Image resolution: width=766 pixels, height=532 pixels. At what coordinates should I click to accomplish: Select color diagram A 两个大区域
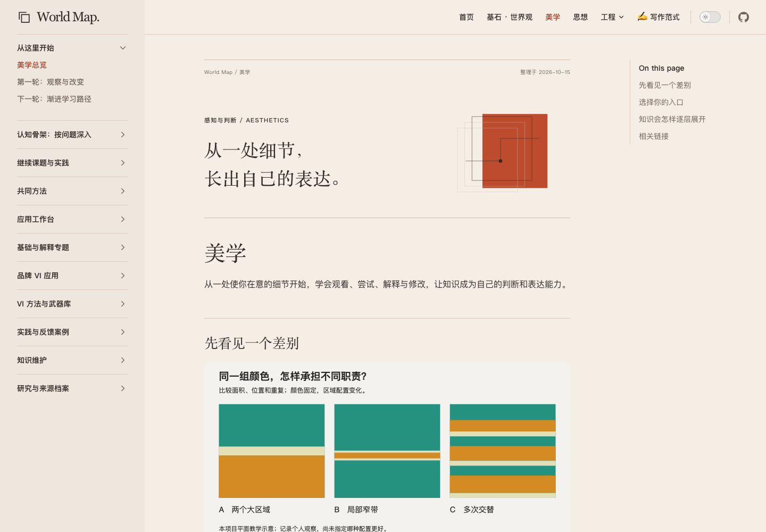[272, 451]
